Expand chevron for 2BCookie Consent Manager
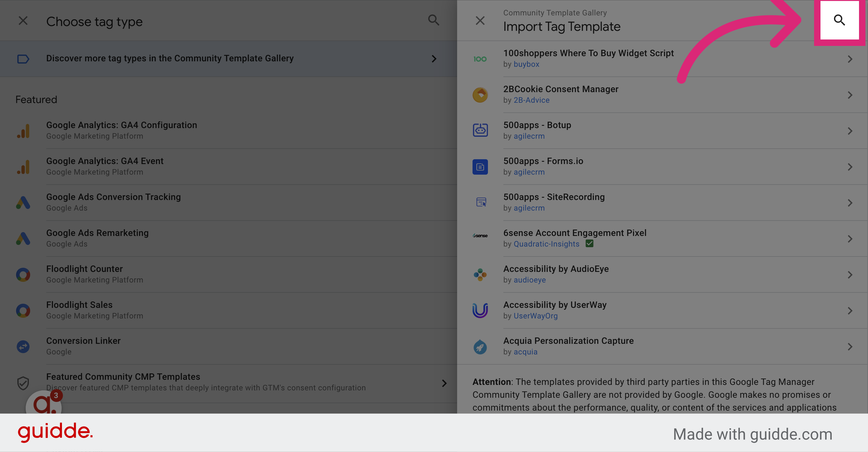868x452 pixels. pos(850,95)
